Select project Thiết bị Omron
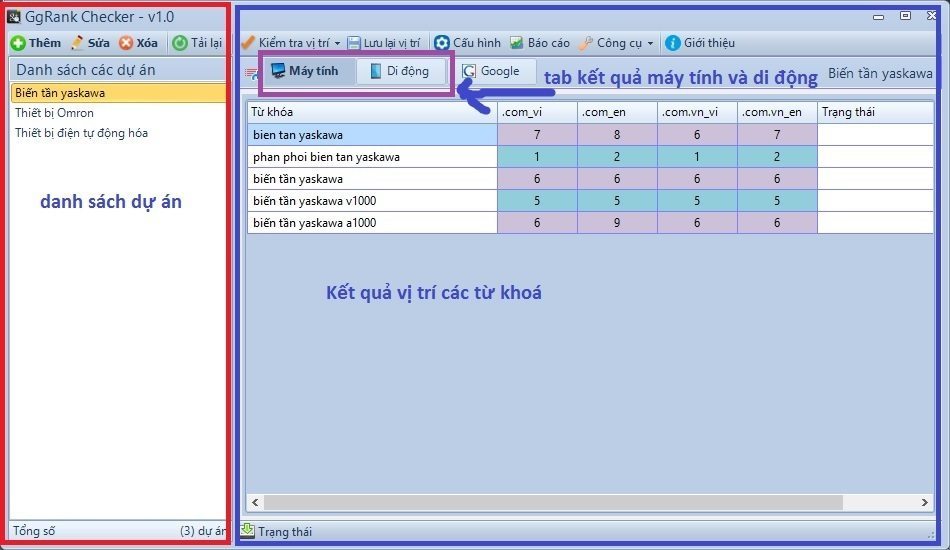950x550 pixels. click(54, 113)
